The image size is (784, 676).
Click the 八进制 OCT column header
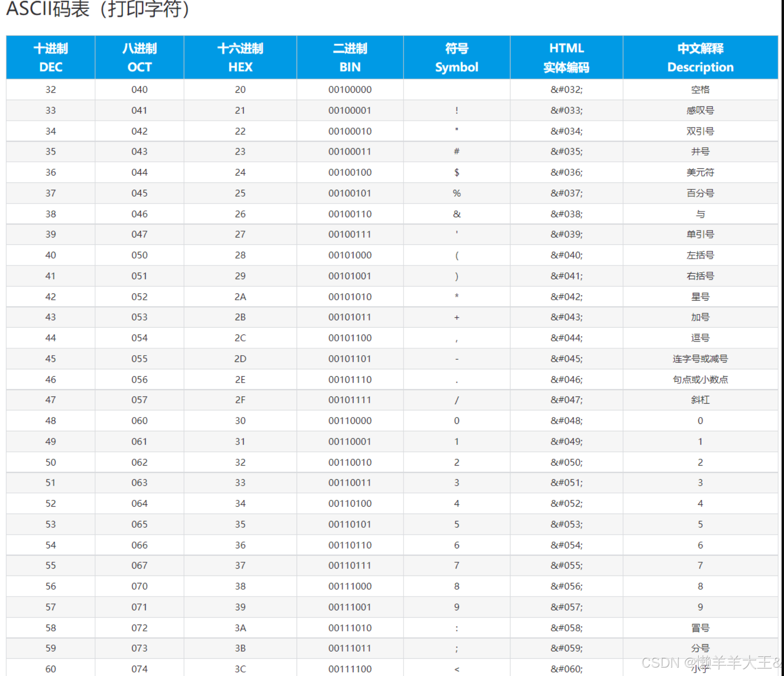point(139,57)
